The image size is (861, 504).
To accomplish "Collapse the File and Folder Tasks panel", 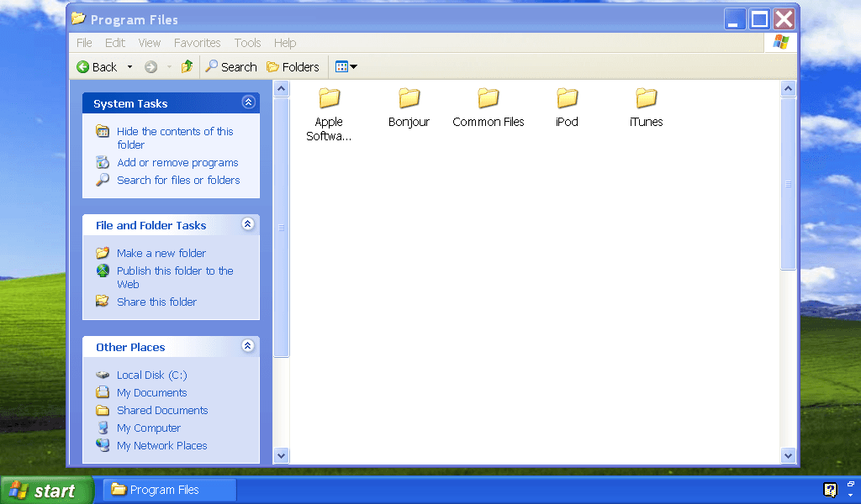I will [248, 224].
